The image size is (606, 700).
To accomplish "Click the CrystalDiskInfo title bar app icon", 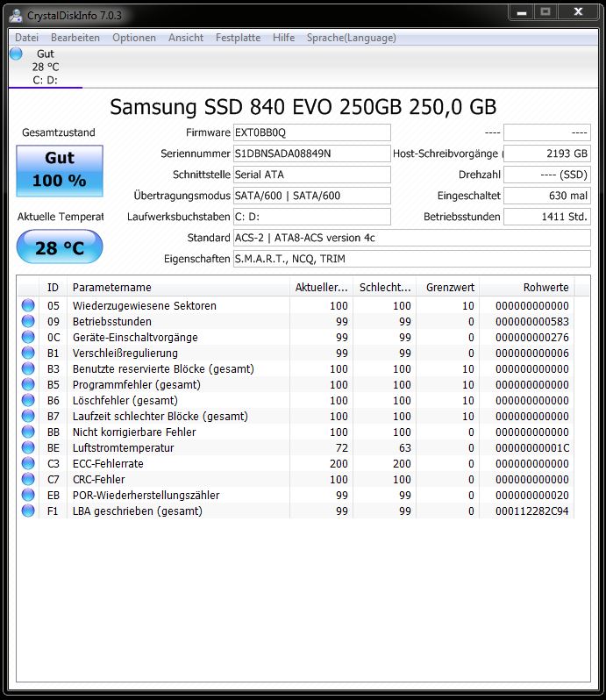I will (16, 16).
